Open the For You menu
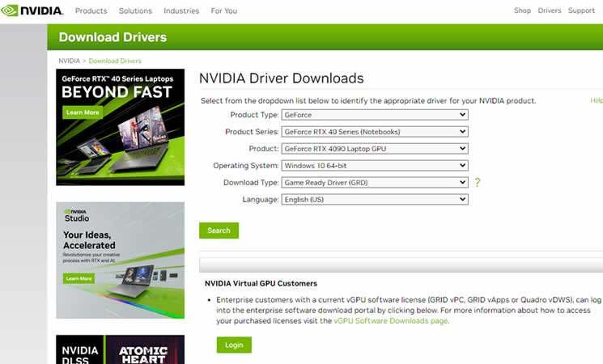Viewport: 603px width, 364px height. click(x=224, y=11)
